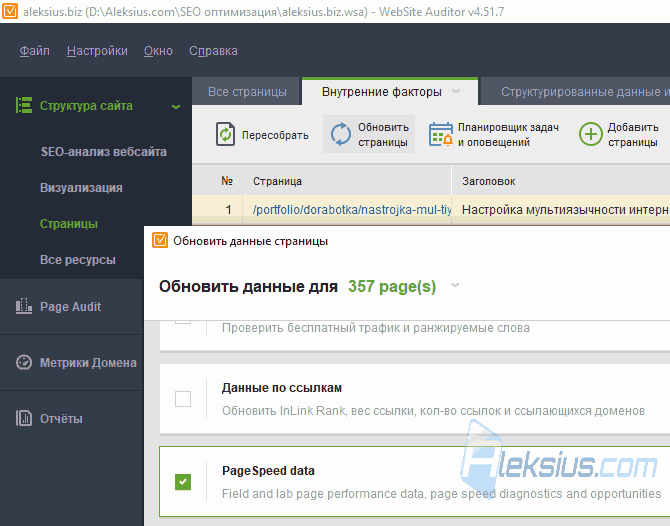The width and height of the screenshot is (670, 526).
Task: Click the Обновить страницы button label
Action: [x=383, y=135]
